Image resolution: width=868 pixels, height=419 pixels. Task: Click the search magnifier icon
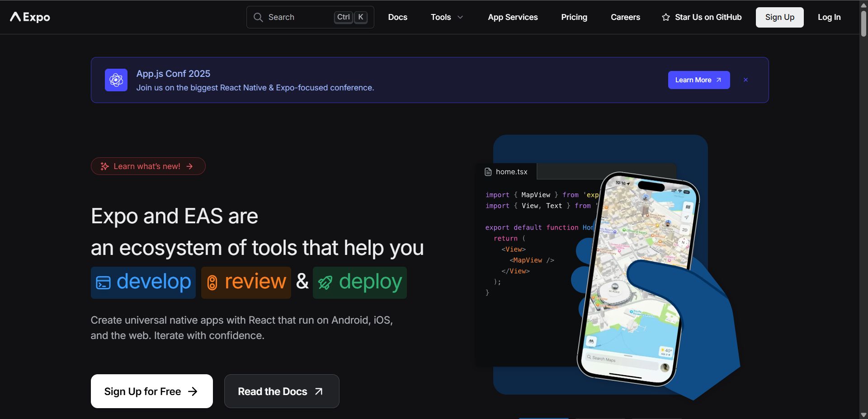tap(258, 17)
